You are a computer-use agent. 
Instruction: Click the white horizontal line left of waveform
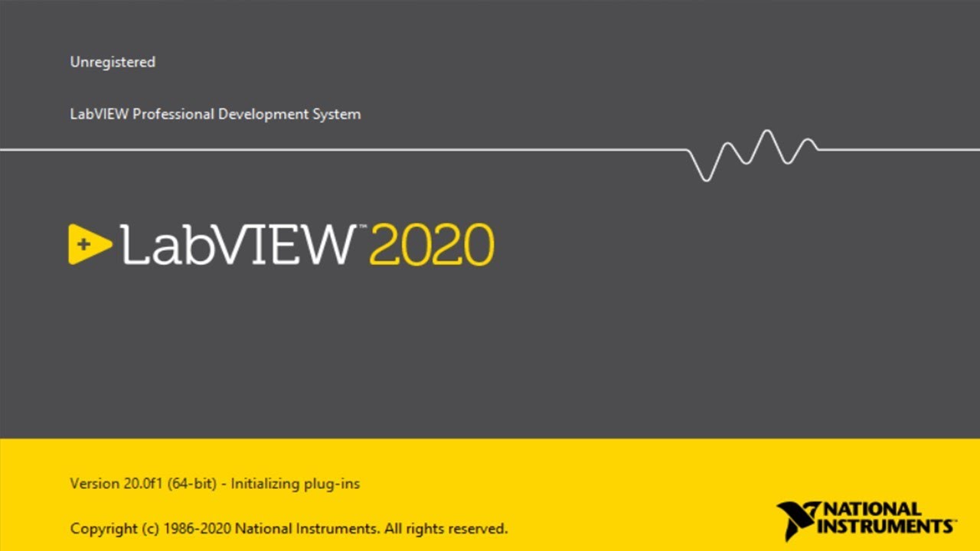tap(345, 150)
